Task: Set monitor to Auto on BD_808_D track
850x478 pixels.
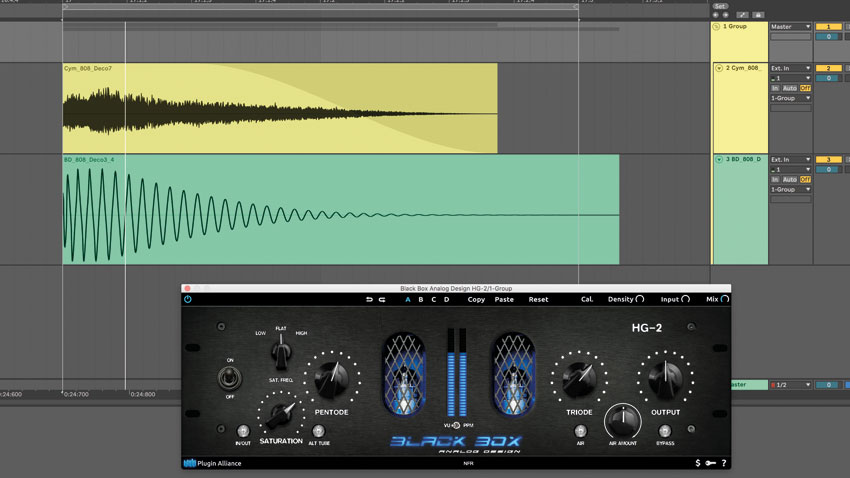Action: pos(790,179)
